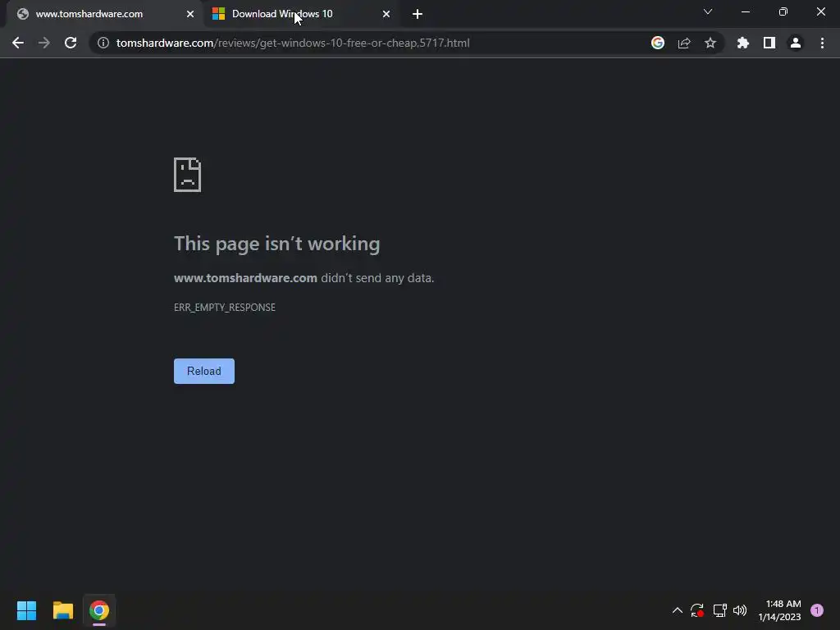Click the 'This page isn't working' heading
Image resolution: width=840 pixels, height=630 pixels.
click(x=277, y=244)
